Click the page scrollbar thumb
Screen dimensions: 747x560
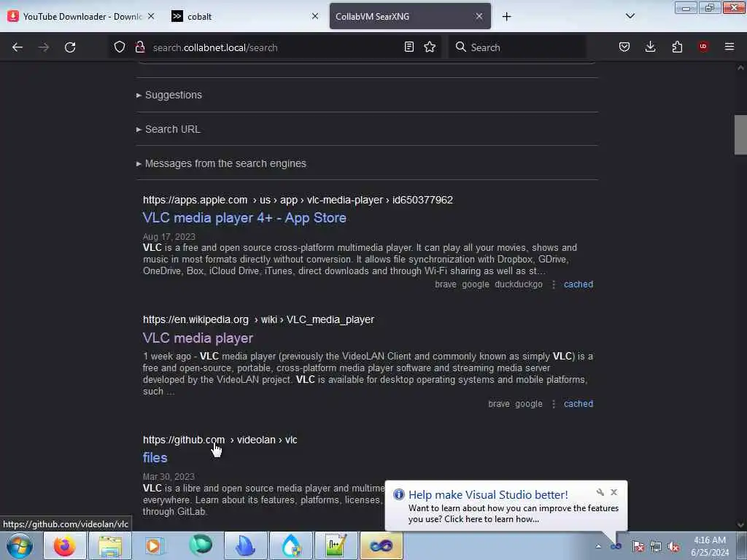(740, 135)
